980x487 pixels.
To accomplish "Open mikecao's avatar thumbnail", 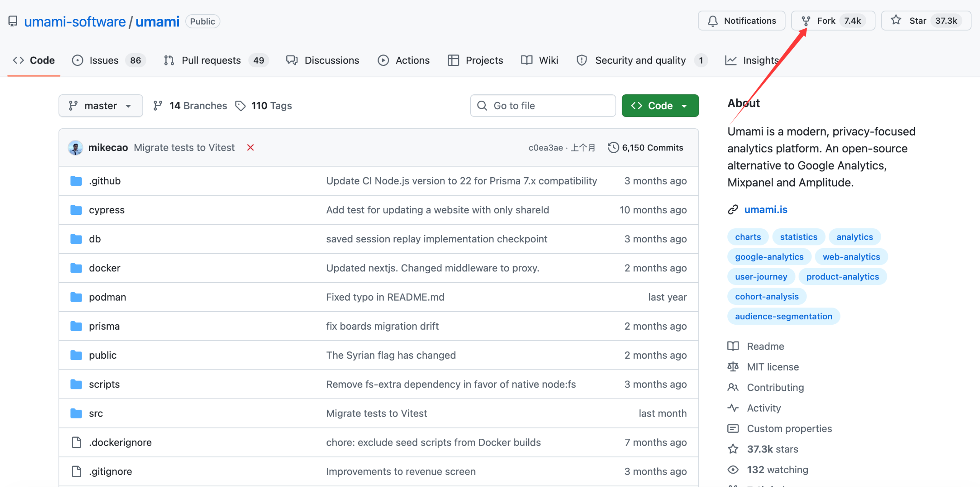I will pyautogui.click(x=75, y=148).
